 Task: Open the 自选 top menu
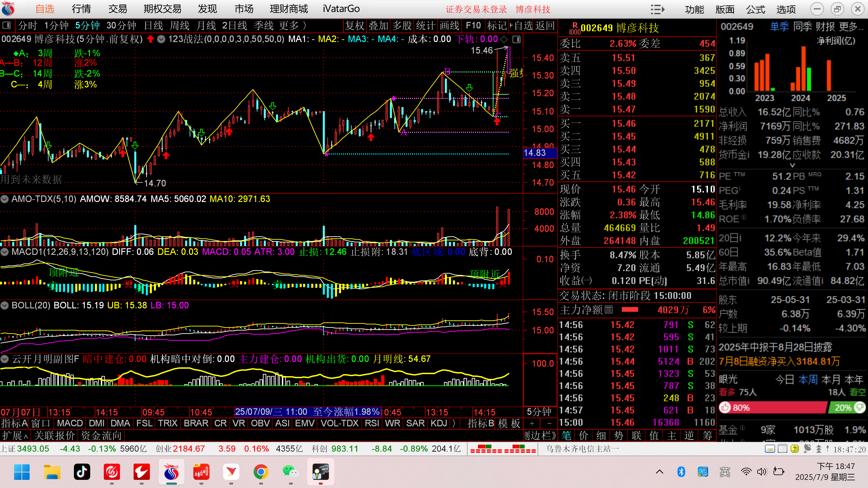click(45, 9)
